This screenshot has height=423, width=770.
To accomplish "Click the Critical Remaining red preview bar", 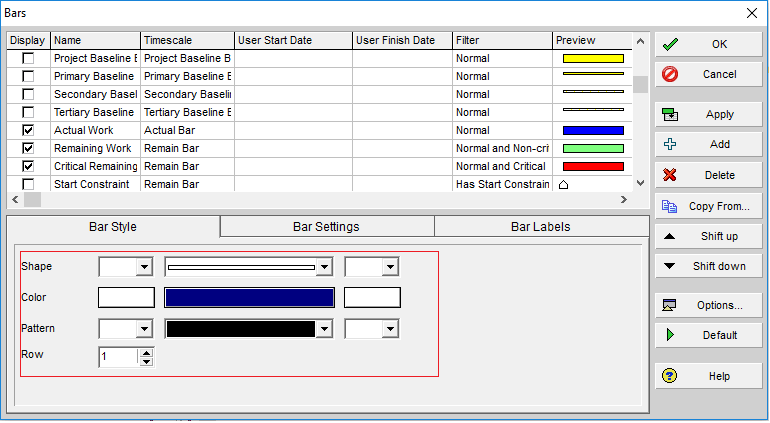I will pos(593,167).
